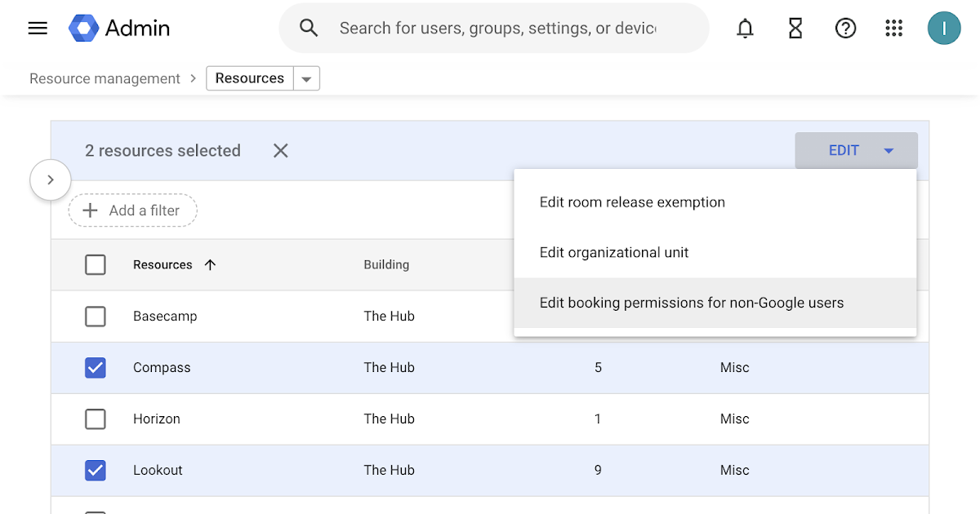Select Edit room release exemption
The image size is (980, 514).
(632, 202)
